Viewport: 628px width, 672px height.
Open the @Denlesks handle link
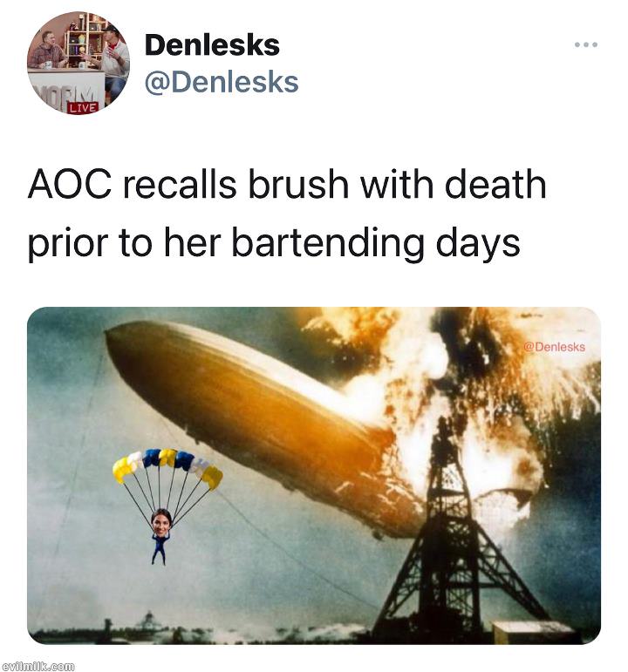click(x=222, y=82)
